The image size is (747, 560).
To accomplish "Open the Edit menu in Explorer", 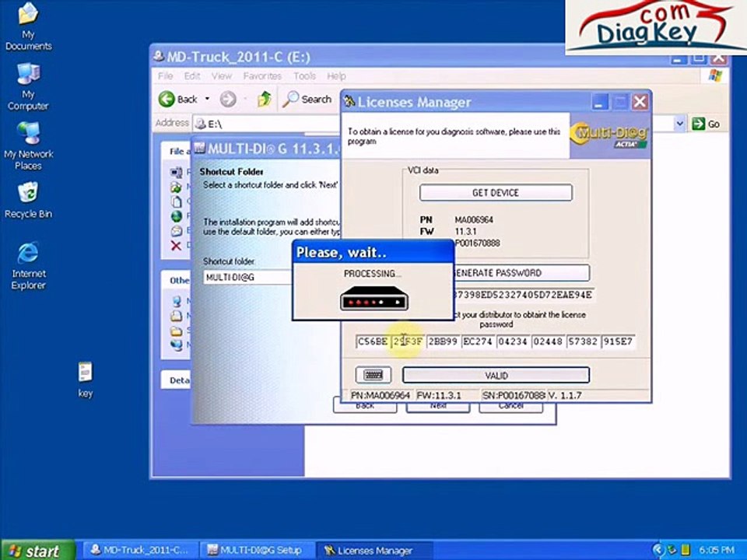I will coord(192,76).
